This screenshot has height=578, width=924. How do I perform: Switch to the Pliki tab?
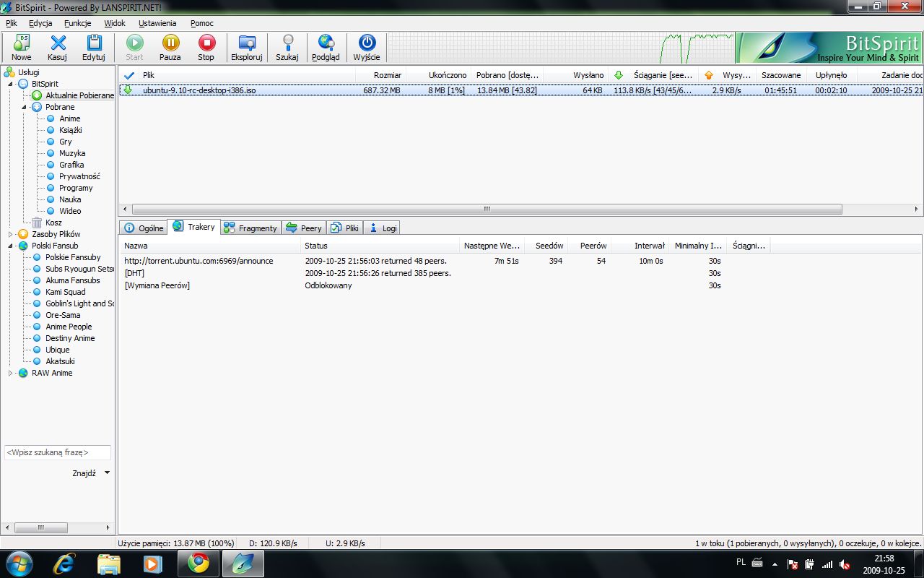click(x=345, y=228)
